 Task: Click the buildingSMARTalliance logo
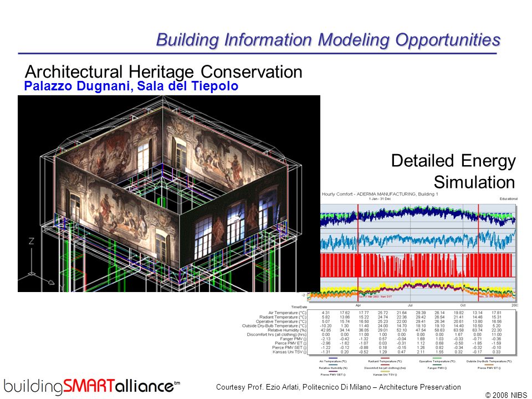pos(91,386)
